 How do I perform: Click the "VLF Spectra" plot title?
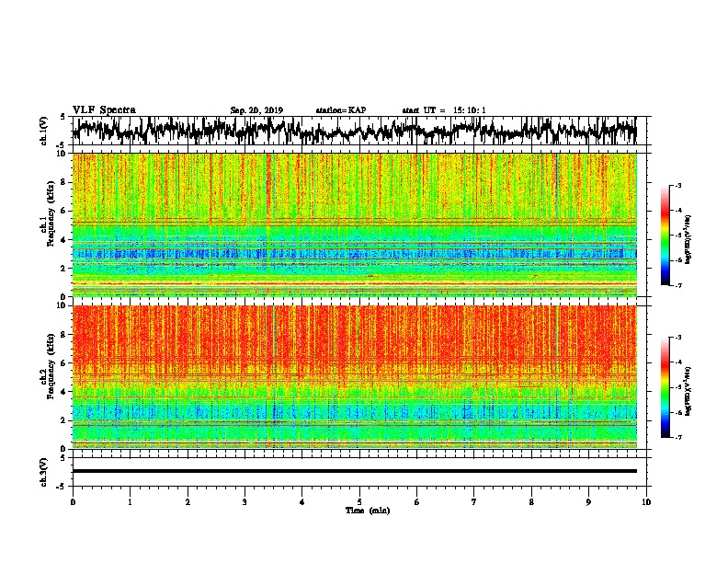pos(104,110)
